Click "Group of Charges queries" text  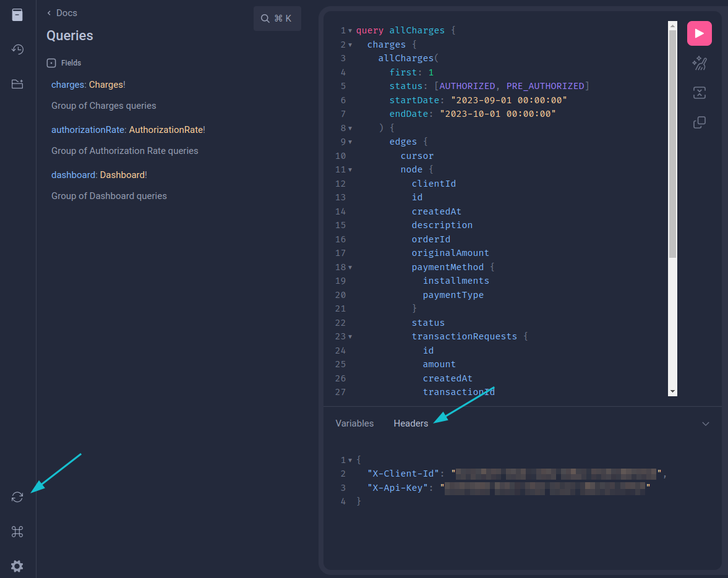[103, 106]
